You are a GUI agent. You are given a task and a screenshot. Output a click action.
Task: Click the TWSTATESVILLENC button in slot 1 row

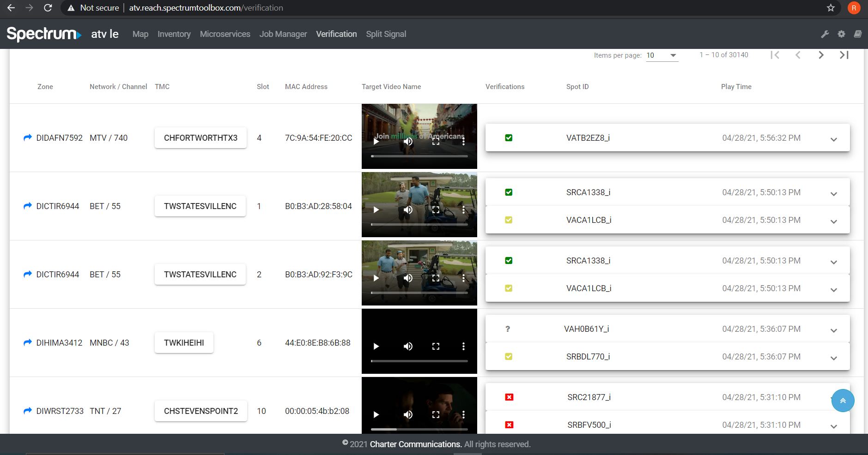(x=200, y=206)
